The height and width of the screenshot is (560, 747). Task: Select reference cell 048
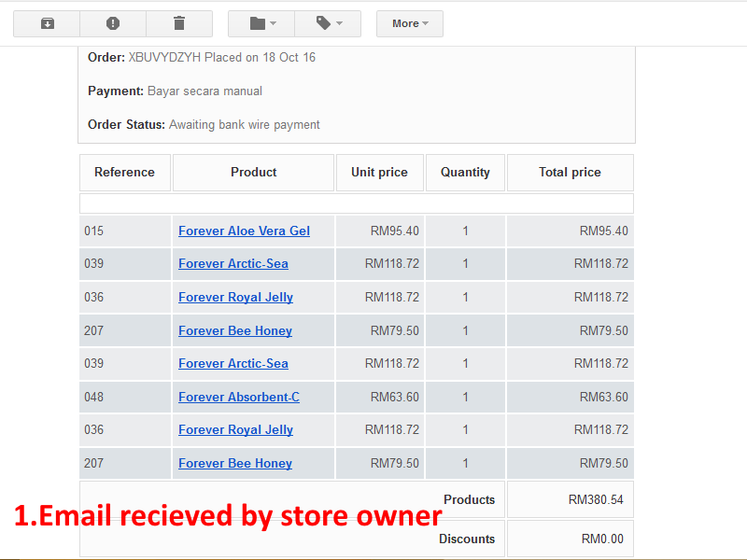click(x=125, y=397)
